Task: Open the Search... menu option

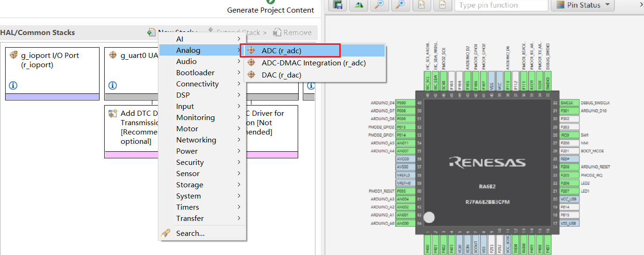Action: tap(190, 234)
